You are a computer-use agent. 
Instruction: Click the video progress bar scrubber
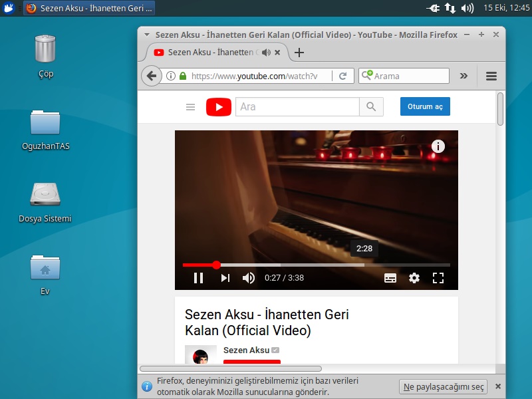217,265
